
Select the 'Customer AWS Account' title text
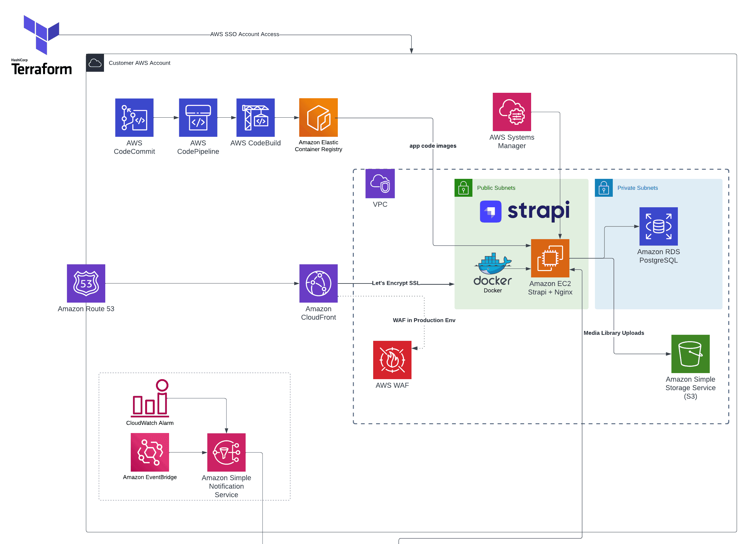139,63
